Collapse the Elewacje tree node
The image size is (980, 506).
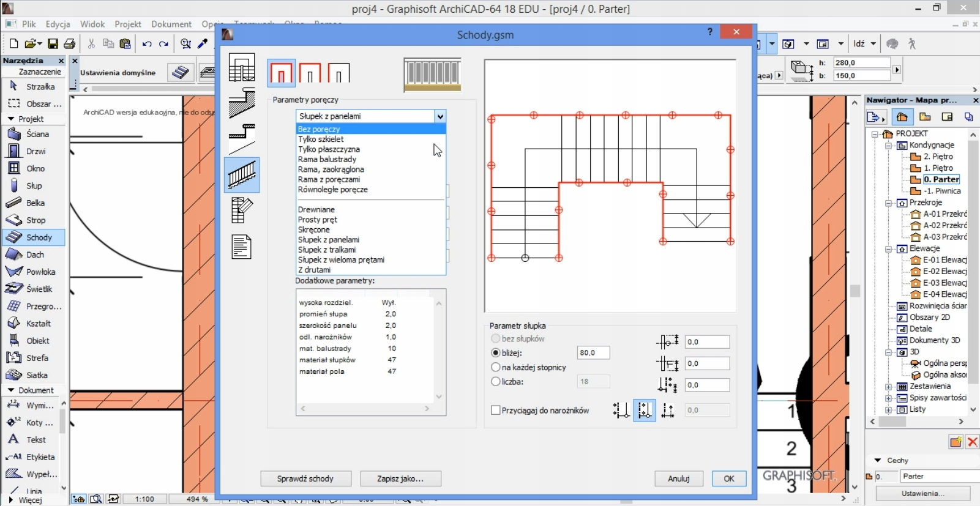tap(888, 249)
